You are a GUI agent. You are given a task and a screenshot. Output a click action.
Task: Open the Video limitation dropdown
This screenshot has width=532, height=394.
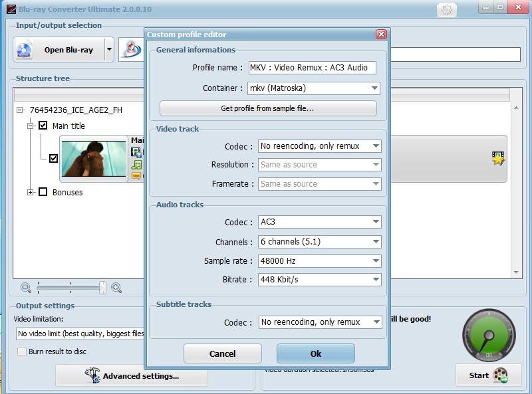[x=80, y=334]
